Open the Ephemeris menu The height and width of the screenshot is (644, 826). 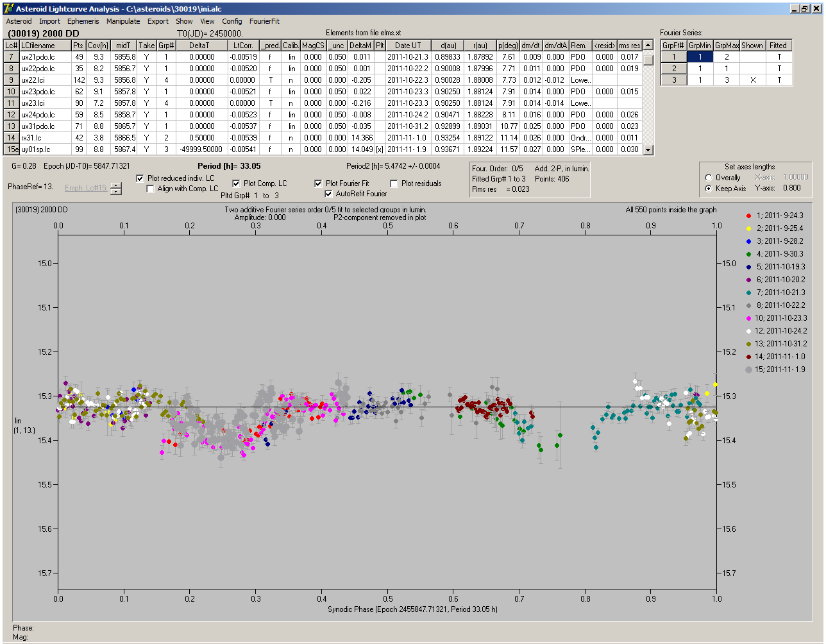83,21
